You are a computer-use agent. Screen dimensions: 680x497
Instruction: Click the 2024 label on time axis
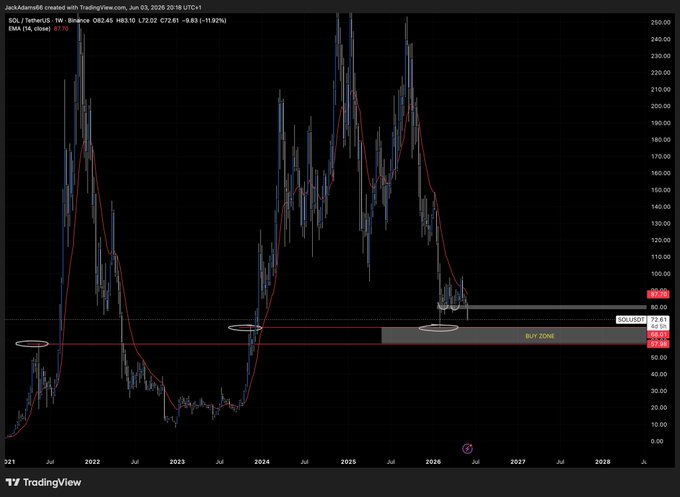(x=262, y=462)
